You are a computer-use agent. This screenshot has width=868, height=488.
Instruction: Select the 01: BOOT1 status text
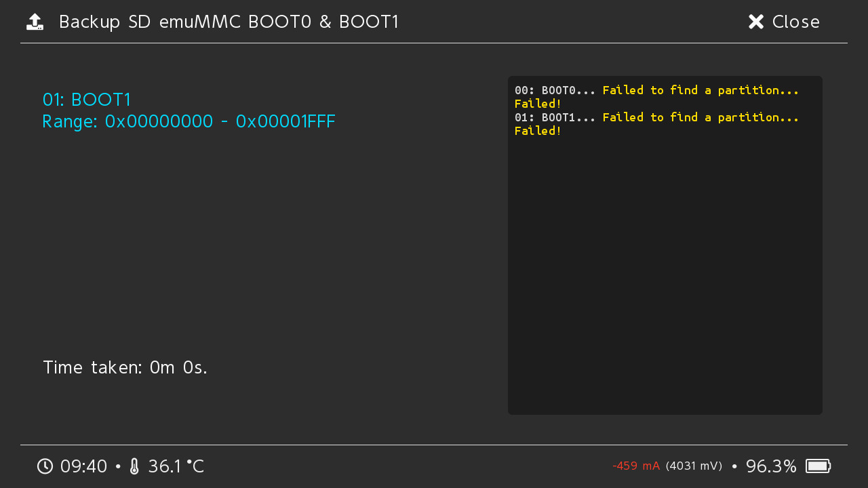click(86, 100)
